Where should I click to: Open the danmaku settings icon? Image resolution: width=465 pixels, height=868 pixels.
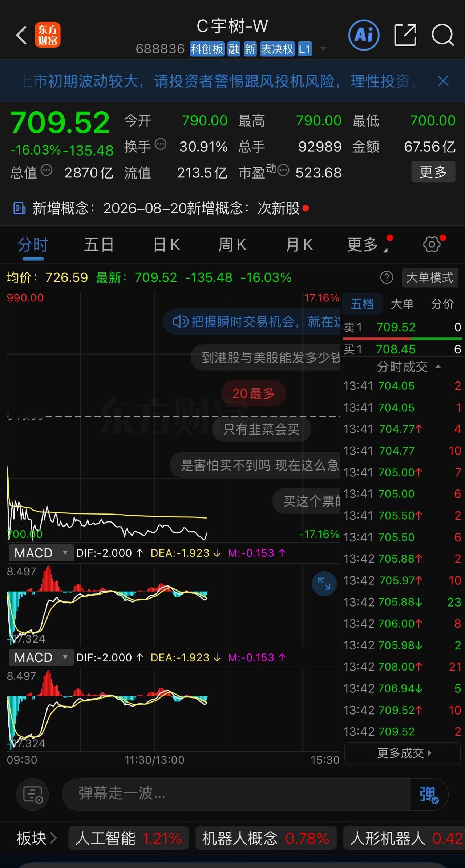click(33, 794)
